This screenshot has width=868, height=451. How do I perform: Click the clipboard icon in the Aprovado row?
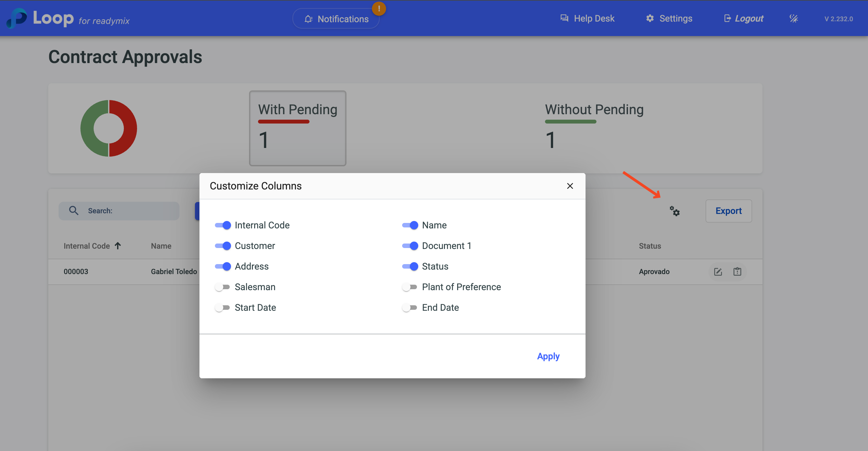click(737, 272)
